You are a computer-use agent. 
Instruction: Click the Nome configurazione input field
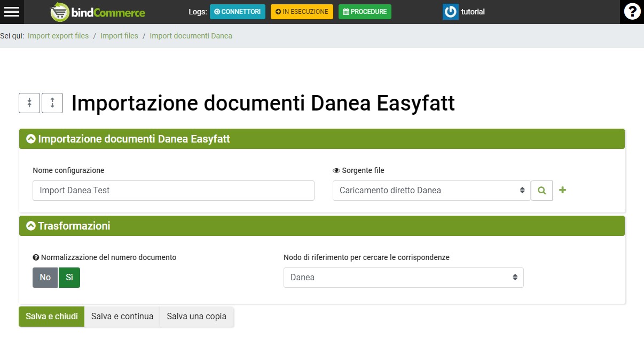pos(173,190)
